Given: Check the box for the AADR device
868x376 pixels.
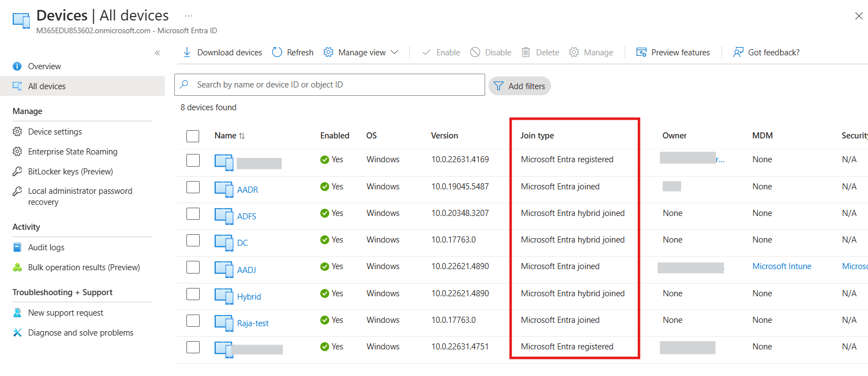Looking at the screenshot, I should point(193,187).
